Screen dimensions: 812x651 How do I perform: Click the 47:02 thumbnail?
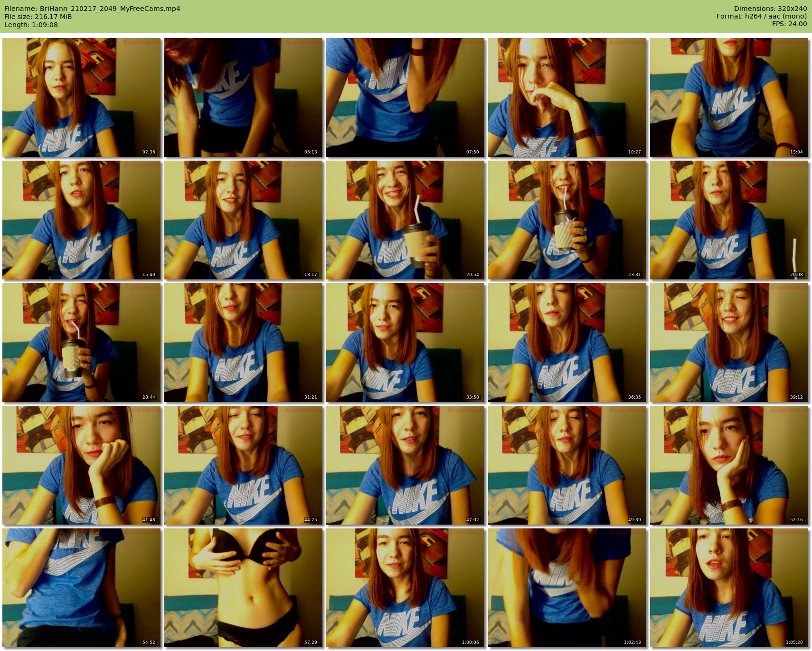pyautogui.click(x=405, y=465)
